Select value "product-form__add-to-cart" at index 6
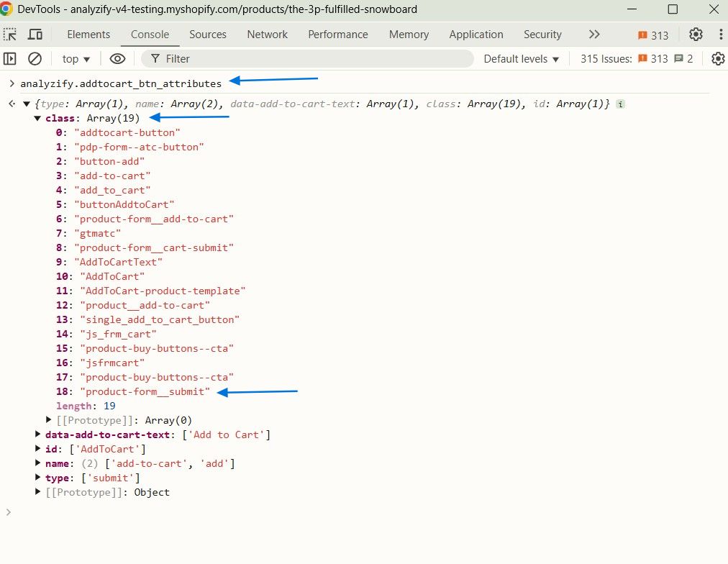 [154, 219]
